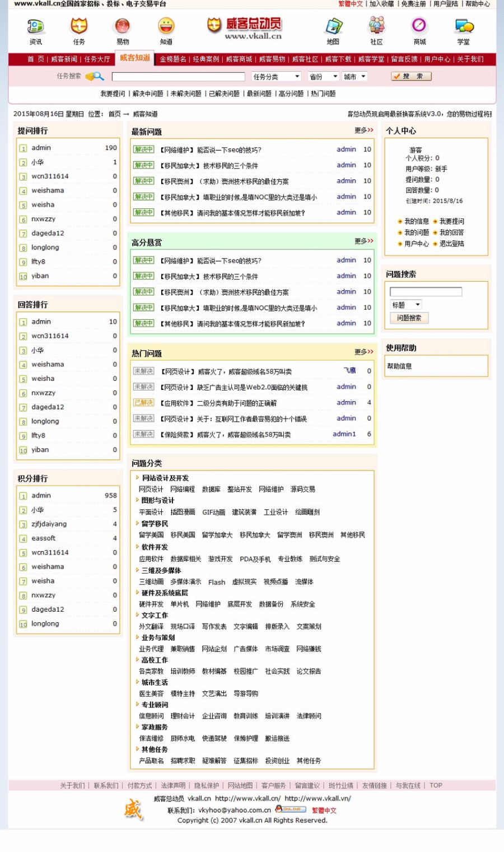This screenshot has width=504, height=852.
Task: Click 我的信息 in 个人中心
Action: point(417,222)
